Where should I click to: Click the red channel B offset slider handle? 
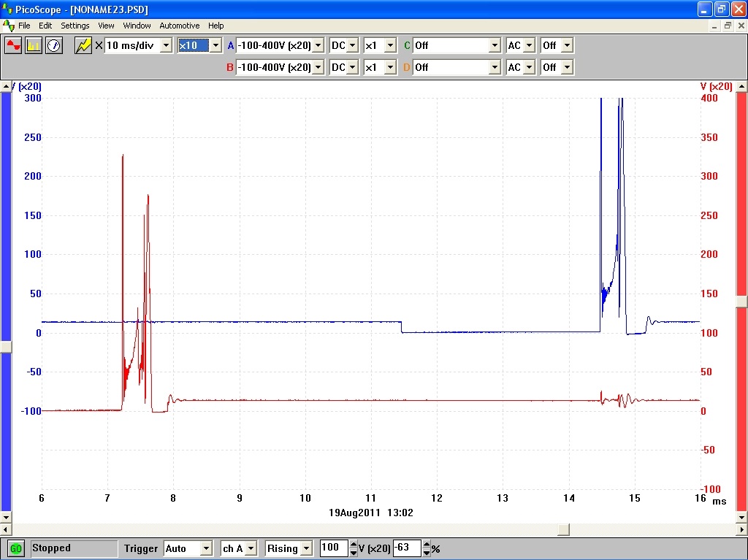tap(741, 302)
